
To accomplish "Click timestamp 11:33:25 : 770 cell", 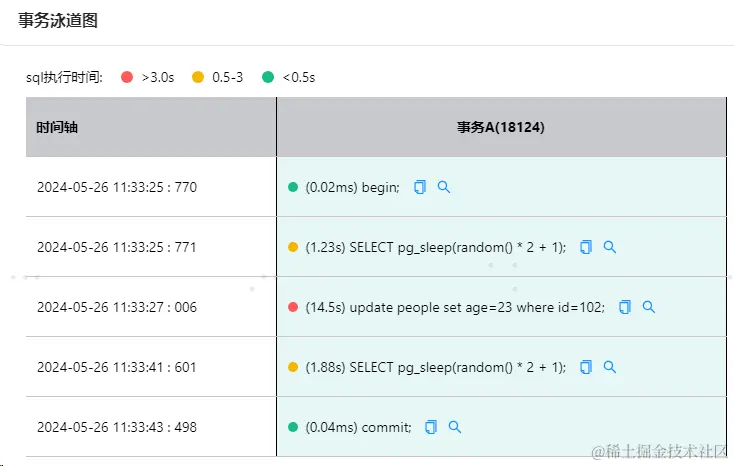I will 116,187.
